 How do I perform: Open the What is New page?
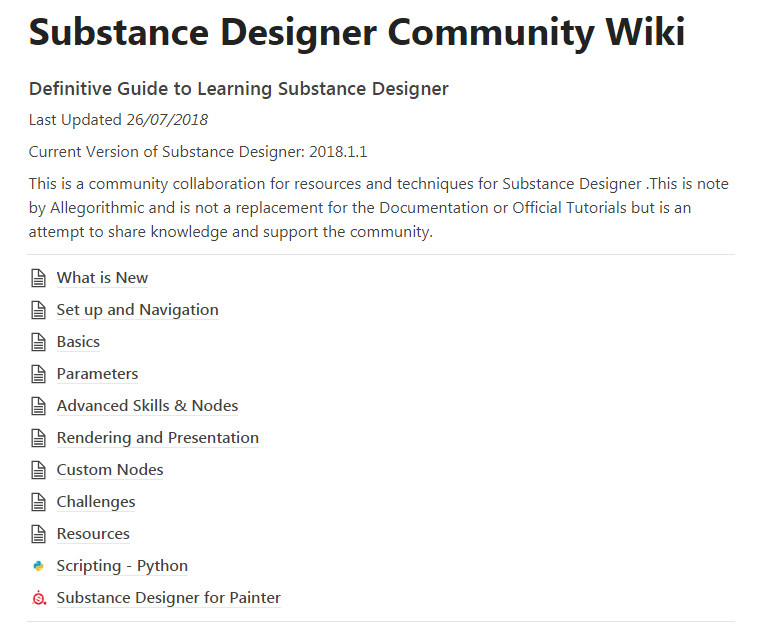[x=102, y=278]
